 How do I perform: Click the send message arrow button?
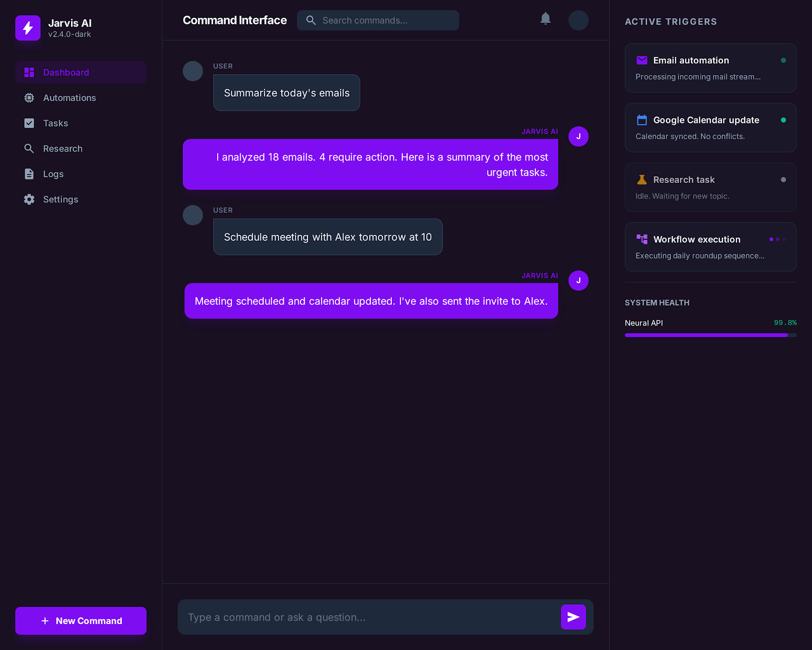(x=573, y=617)
